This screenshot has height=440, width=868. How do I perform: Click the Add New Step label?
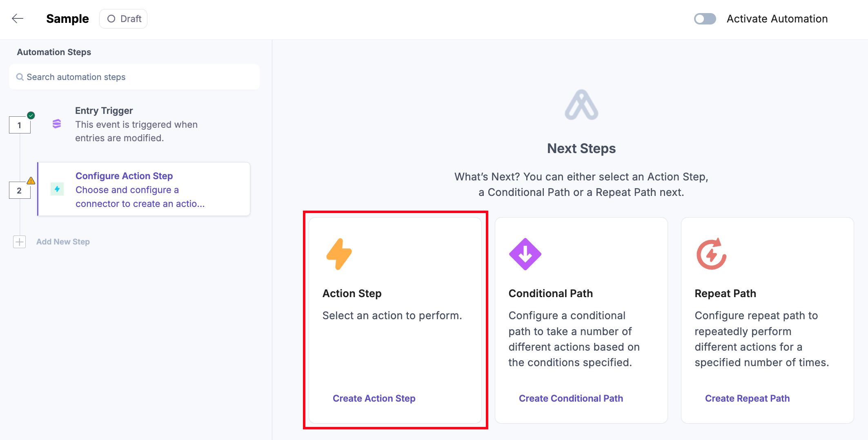(63, 242)
